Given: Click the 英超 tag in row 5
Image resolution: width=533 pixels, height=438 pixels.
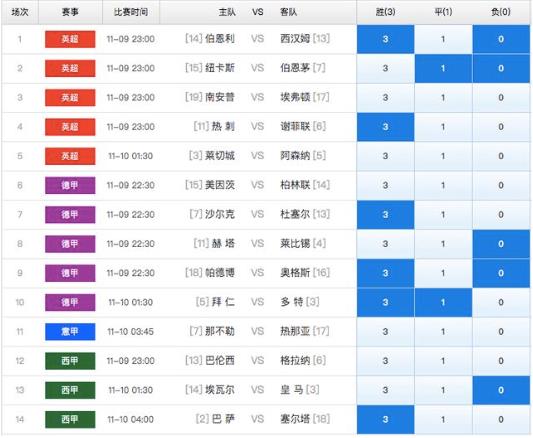Looking at the screenshot, I should tap(70, 156).
